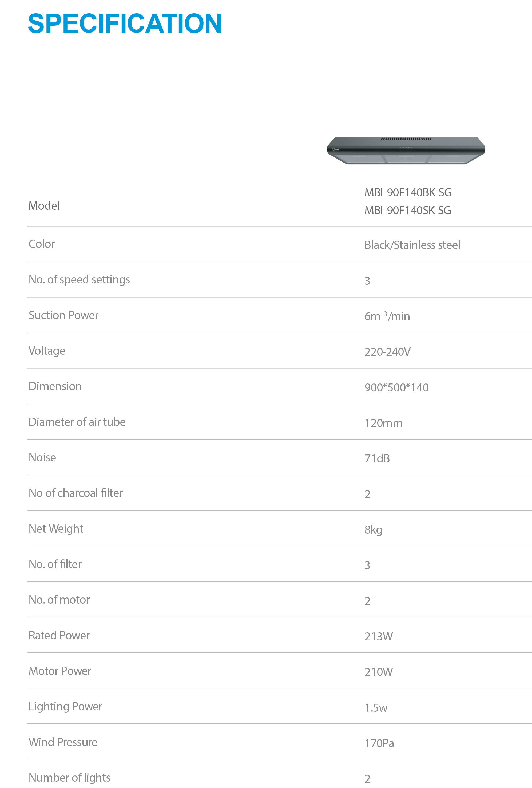Click the 220-240V voltage value
This screenshot has width=532, height=788.
click(387, 352)
